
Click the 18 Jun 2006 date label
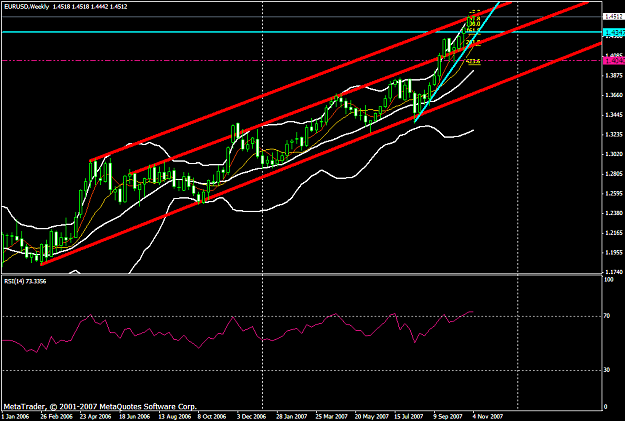135,417
